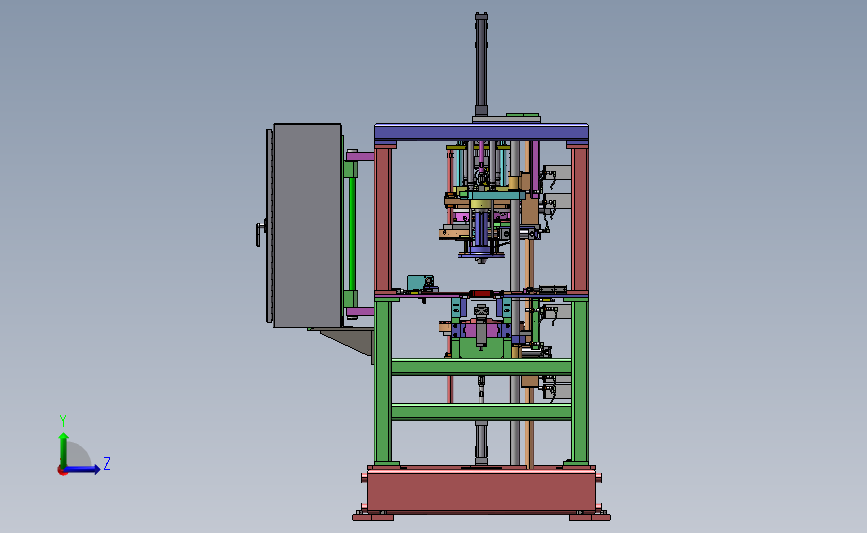Select the left green lower column

tap(383, 382)
